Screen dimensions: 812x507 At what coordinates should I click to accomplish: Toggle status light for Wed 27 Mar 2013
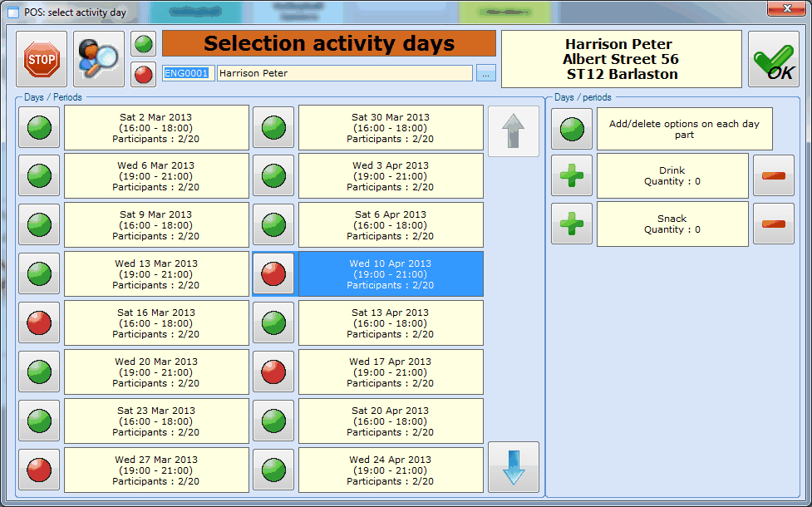39,470
